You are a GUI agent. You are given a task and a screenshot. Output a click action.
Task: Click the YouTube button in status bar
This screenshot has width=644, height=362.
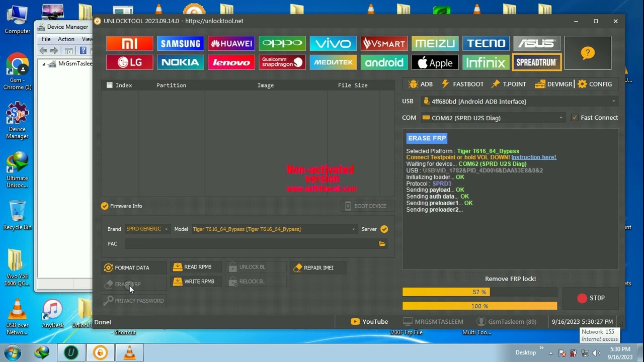click(369, 322)
